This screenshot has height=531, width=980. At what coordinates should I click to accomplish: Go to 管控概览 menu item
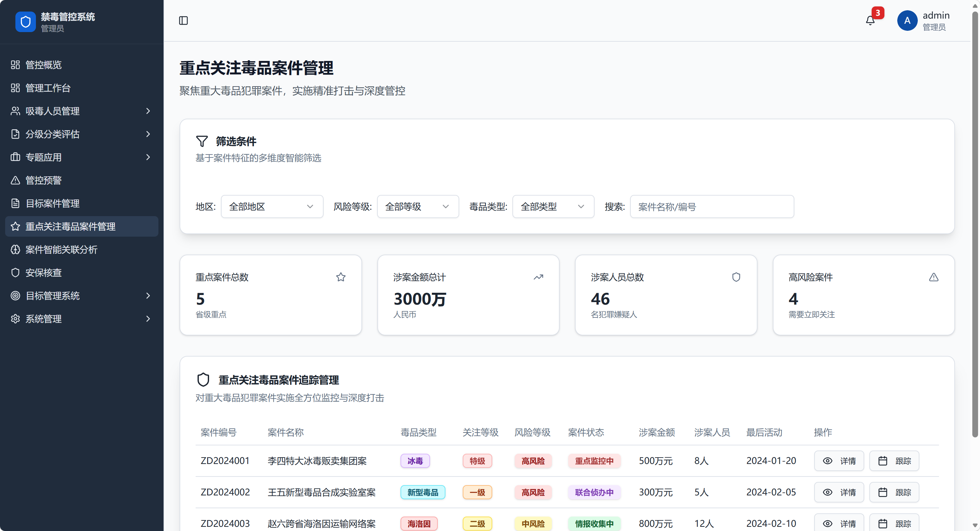(82, 65)
